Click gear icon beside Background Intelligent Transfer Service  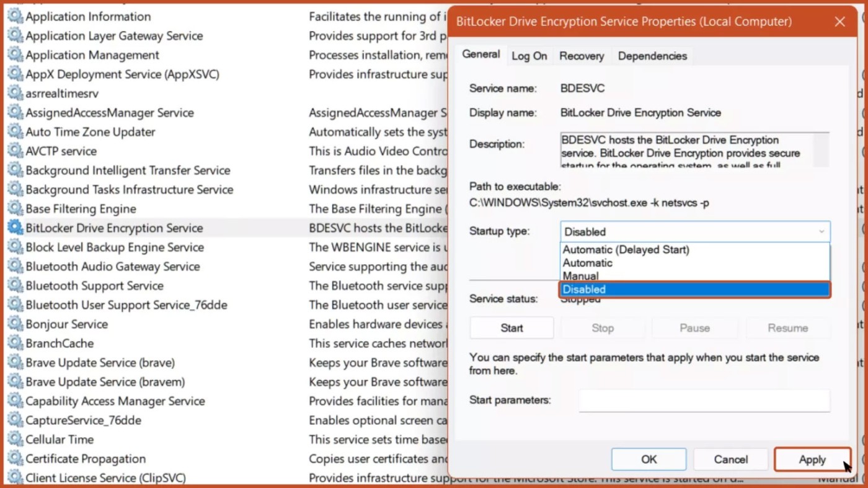pyautogui.click(x=15, y=170)
